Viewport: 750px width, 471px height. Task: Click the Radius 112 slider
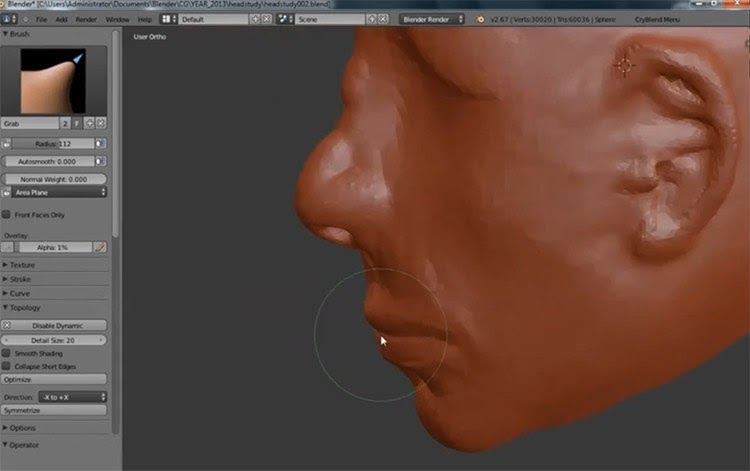pos(53,143)
